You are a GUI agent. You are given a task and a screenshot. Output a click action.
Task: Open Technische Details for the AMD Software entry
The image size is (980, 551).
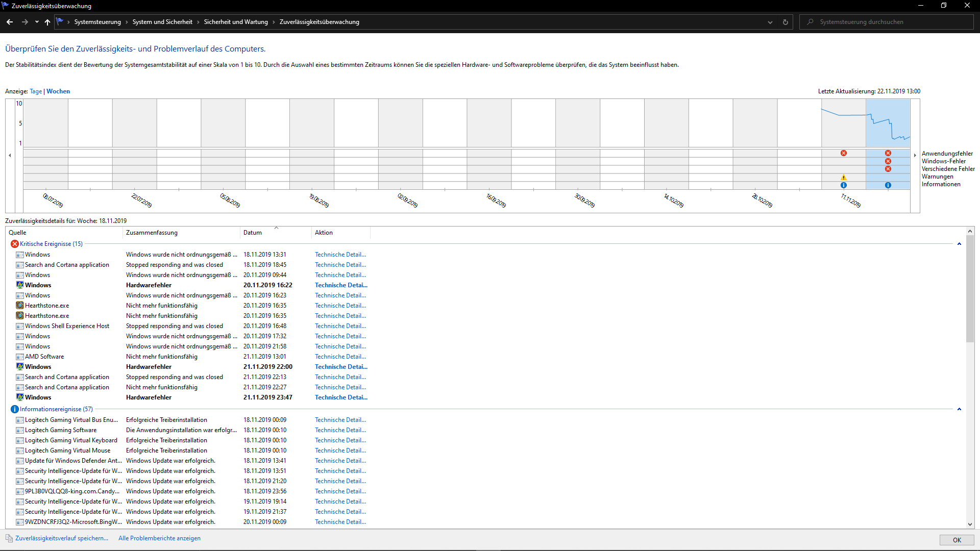[340, 357]
